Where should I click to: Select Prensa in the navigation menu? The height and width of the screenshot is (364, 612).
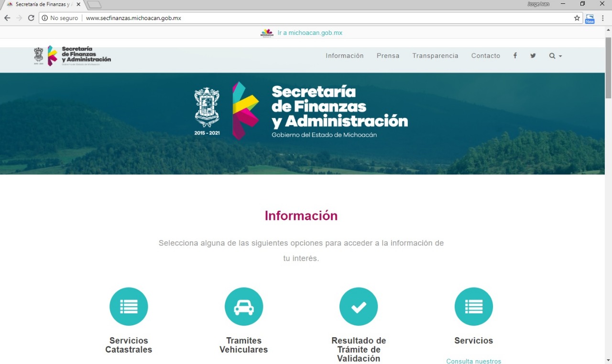pyautogui.click(x=388, y=56)
